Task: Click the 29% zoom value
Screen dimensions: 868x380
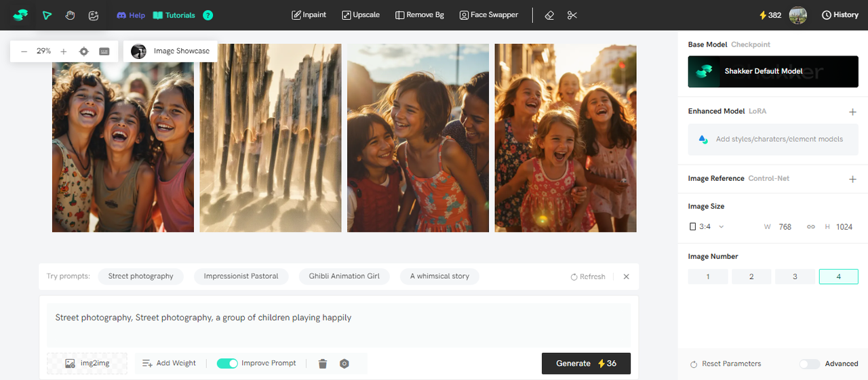Action: pyautogui.click(x=44, y=51)
